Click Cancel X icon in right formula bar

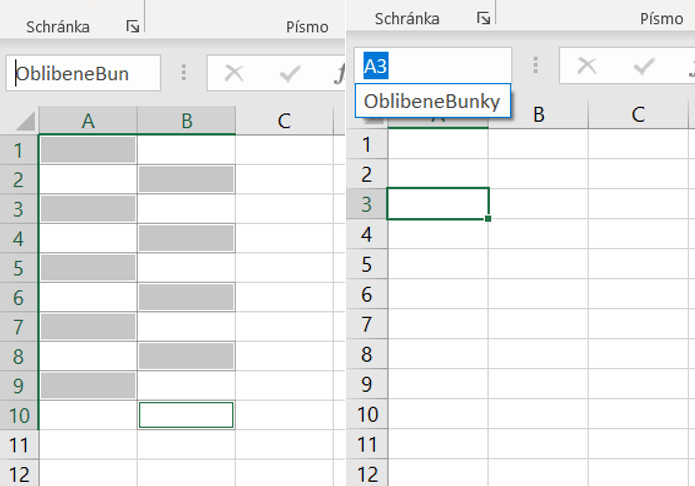pos(587,66)
